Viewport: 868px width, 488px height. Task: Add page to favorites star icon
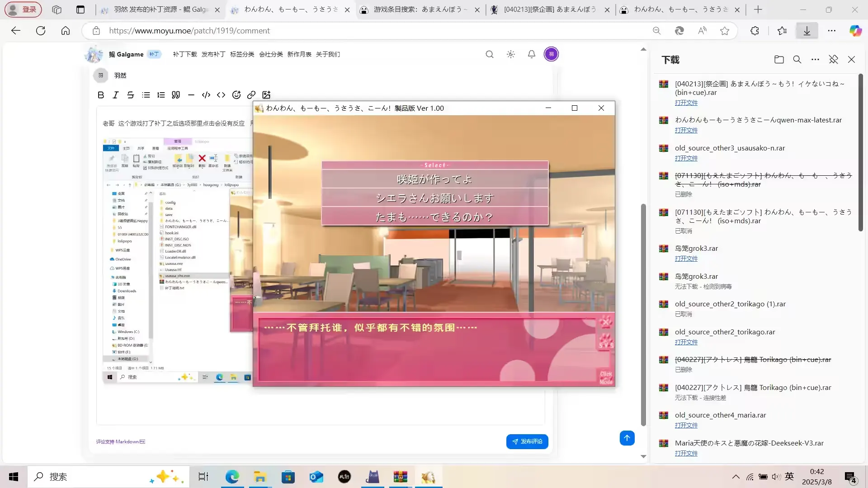tap(725, 31)
